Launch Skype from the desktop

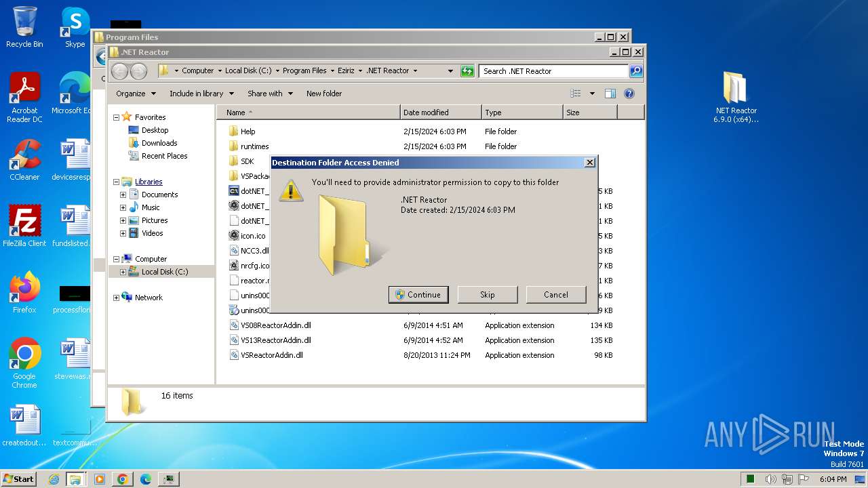tap(75, 27)
